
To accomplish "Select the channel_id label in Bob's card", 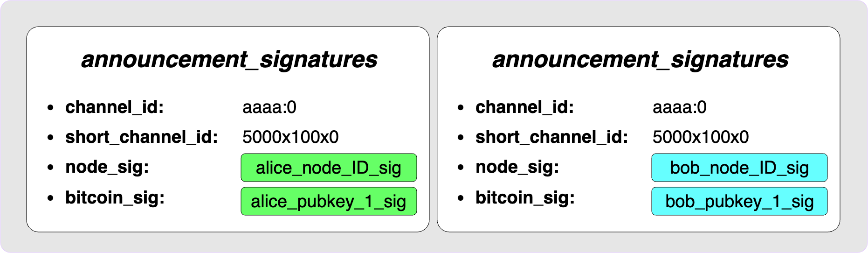I will pyautogui.click(x=525, y=107).
